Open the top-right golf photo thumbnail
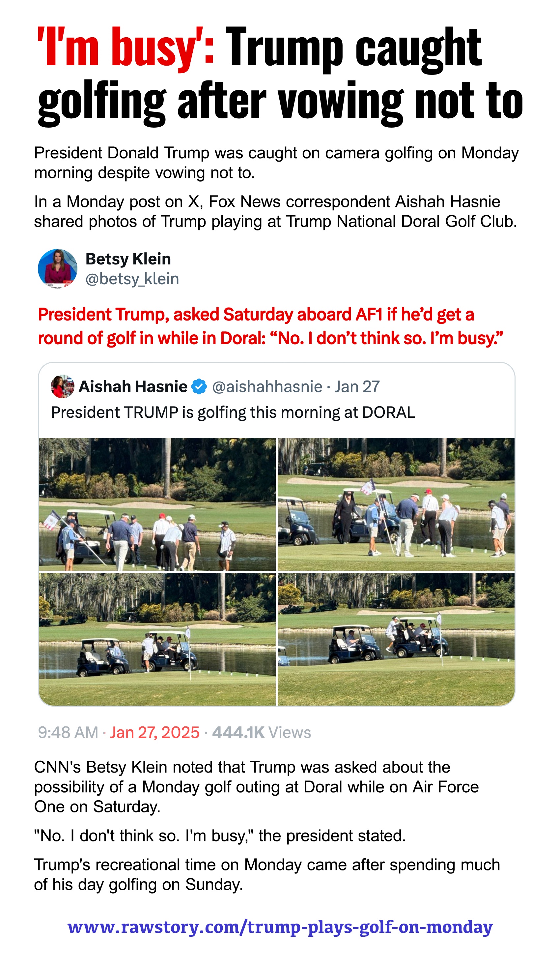Image resolution: width=560 pixels, height=976 pixels. click(396, 504)
